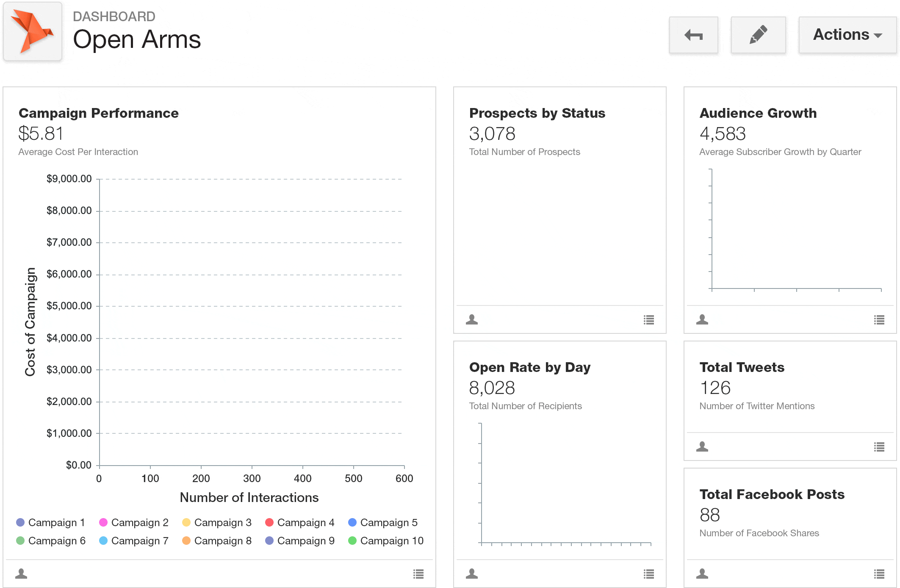Open the Actions dropdown menu
The image size is (900, 588).
coord(847,35)
